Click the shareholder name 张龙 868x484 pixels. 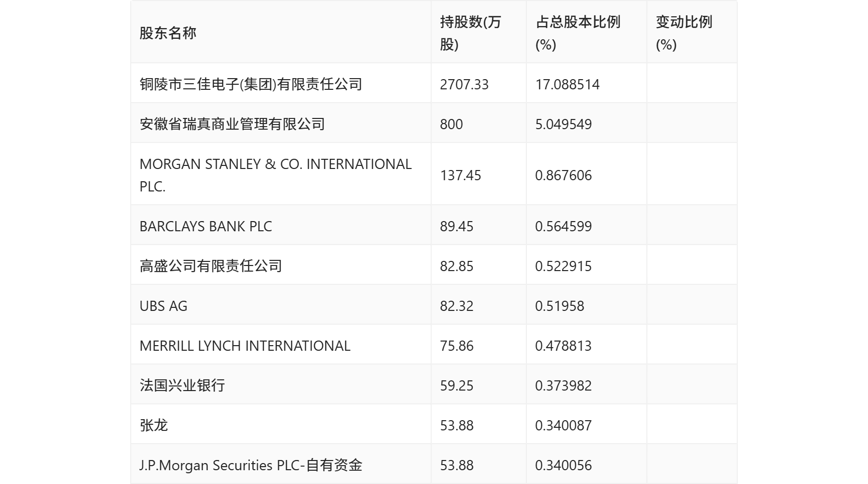[x=154, y=425]
